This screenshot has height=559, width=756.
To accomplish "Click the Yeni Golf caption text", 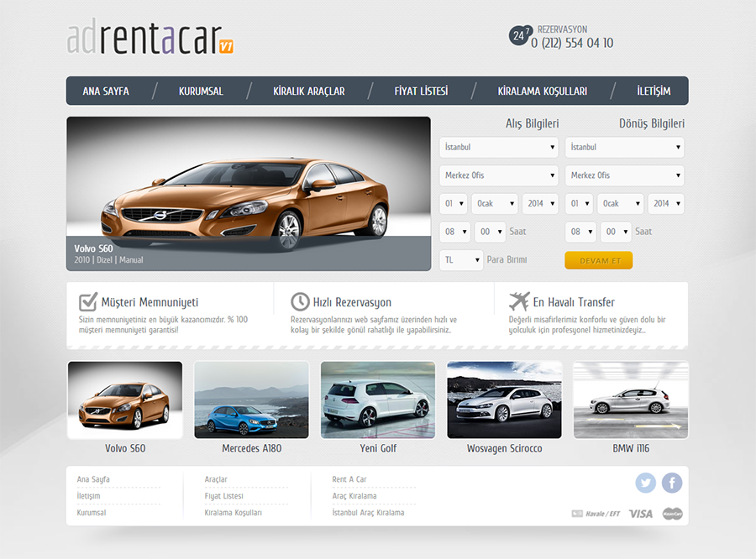I will [378, 448].
